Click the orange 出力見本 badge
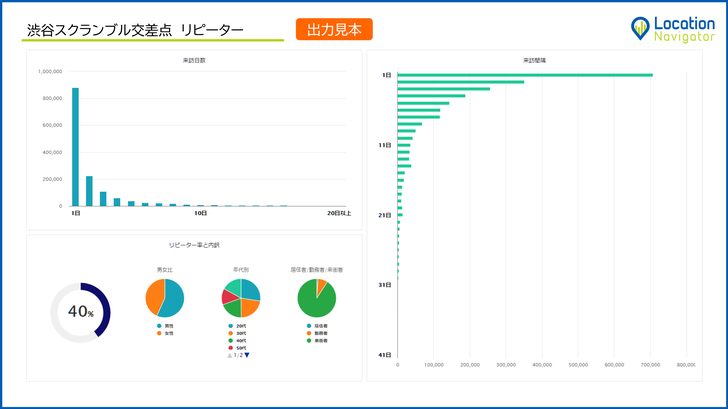This screenshot has width=728, height=409. [334, 29]
